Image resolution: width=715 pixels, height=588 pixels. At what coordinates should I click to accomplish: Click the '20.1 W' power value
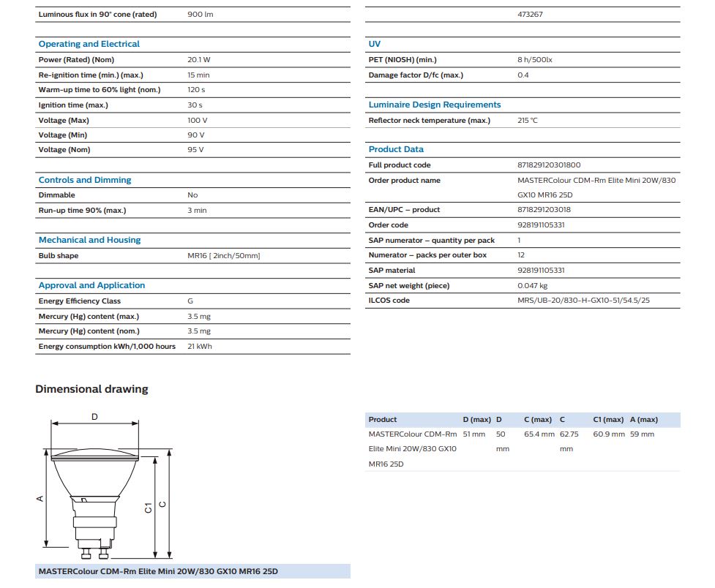199,60
